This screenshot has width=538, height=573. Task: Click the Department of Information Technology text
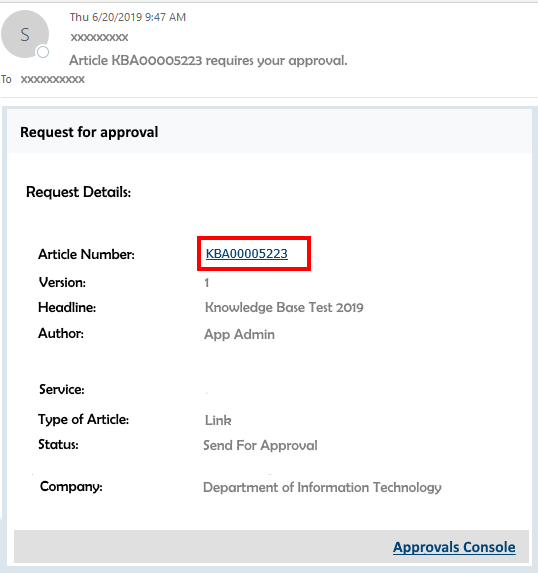tap(322, 487)
